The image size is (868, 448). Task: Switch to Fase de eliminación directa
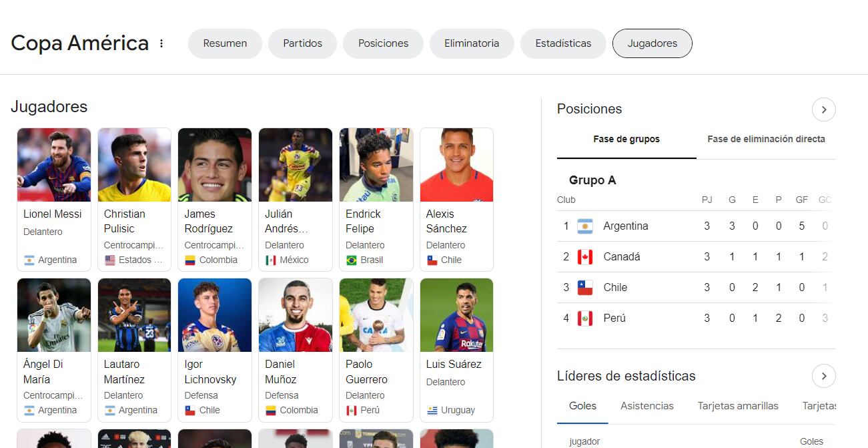pyautogui.click(x=766, y=140)
